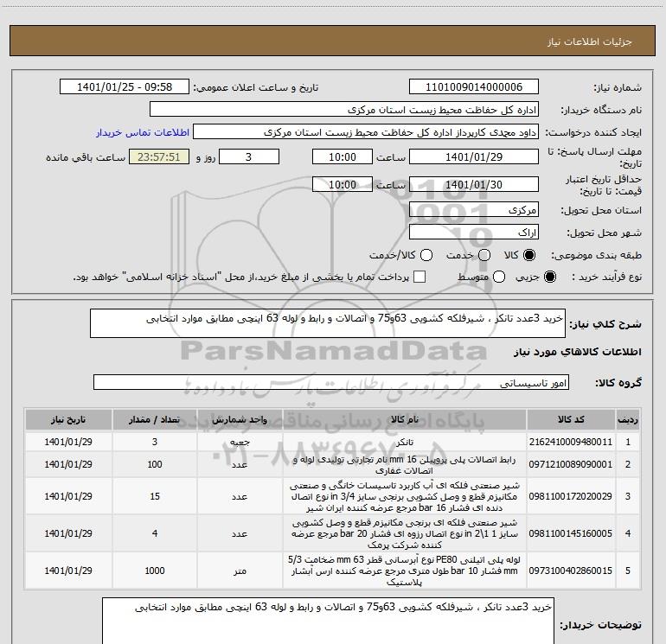Image resolution: width=666 pixels, height=644 pixels.
Task: Open the اطلاعات تماس خریدار link
Action: click(x=143, y=132)
